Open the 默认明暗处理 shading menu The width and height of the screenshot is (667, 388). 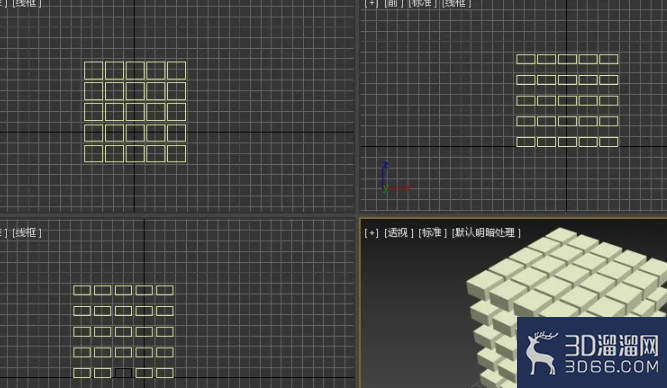[x=486, y=233]
